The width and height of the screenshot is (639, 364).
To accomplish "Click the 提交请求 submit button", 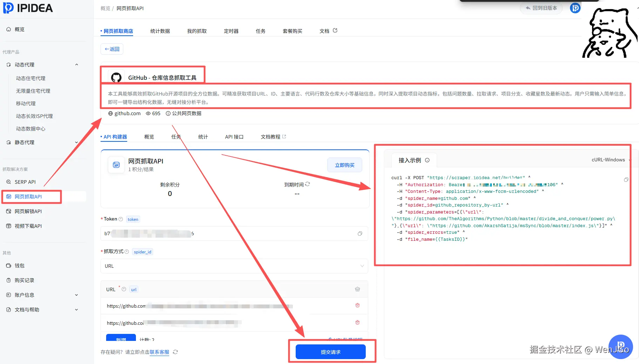I will point(330,352).
